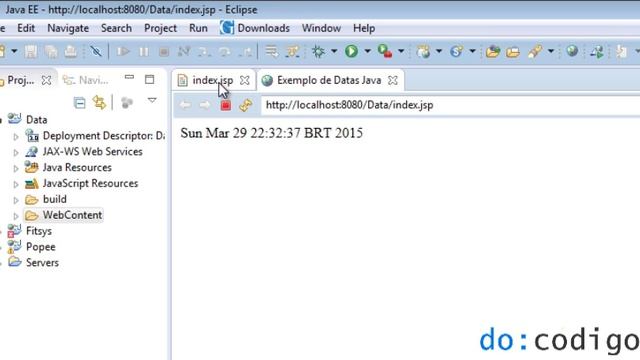This screenshot has width=640, height=360.
Task: Click the green Run icon
Action: 351,51
